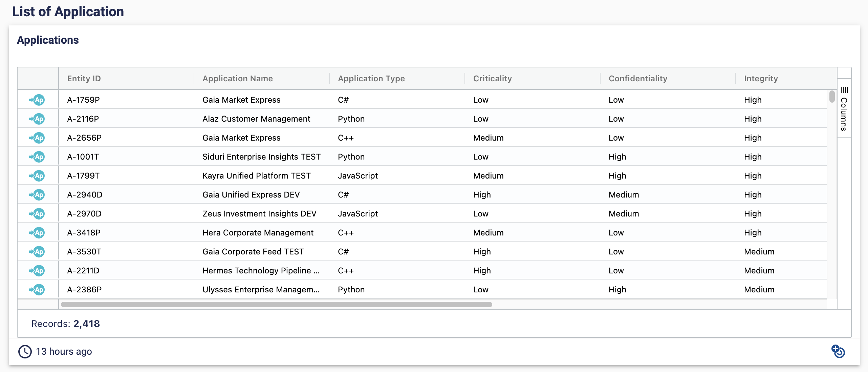The width and height of the screenshot is (868, 372).
Task: Open the Ap icon for row A-2116P
Action: pos(37,119)
